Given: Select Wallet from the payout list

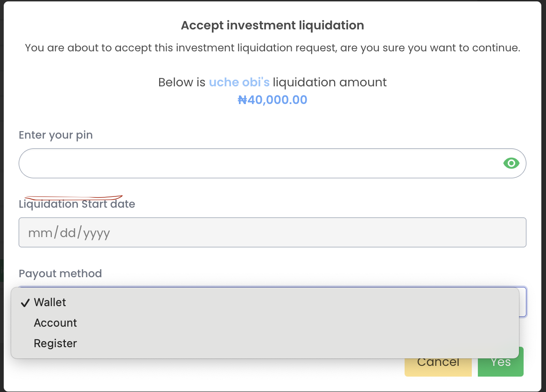Looking at the screenshot, I should click(50, 302).
